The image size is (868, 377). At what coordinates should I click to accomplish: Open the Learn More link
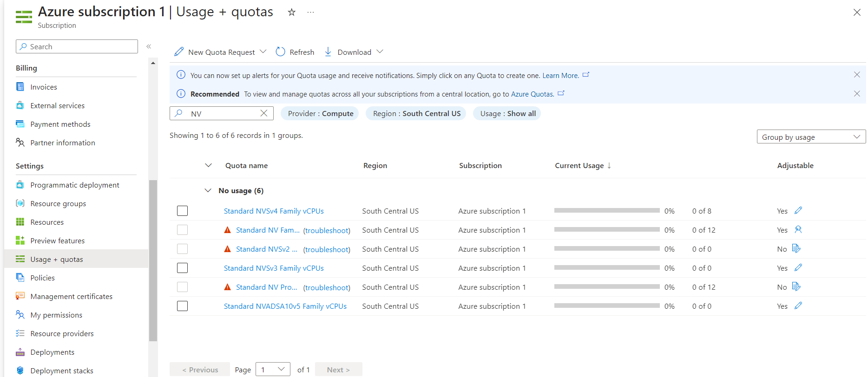coord(560,75)
